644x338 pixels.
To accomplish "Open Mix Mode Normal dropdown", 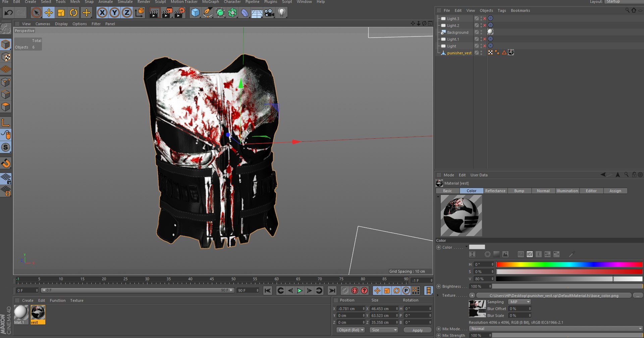I will tap(556, 329).
